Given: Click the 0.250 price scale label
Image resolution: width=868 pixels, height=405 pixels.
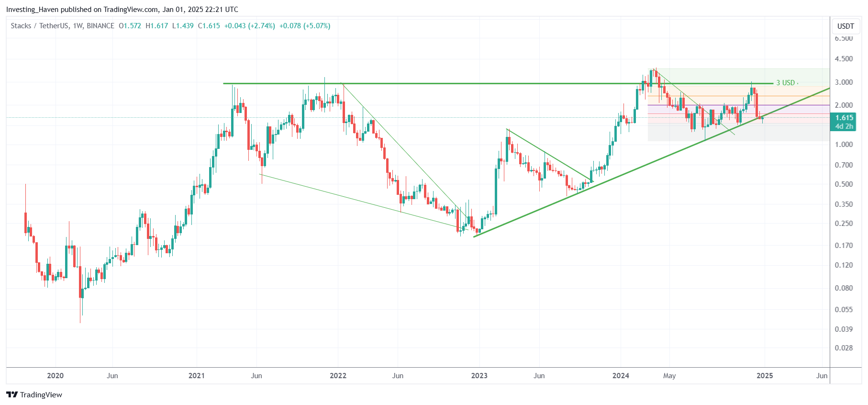Looking at the screenshot, I should [x=844, y=224].
